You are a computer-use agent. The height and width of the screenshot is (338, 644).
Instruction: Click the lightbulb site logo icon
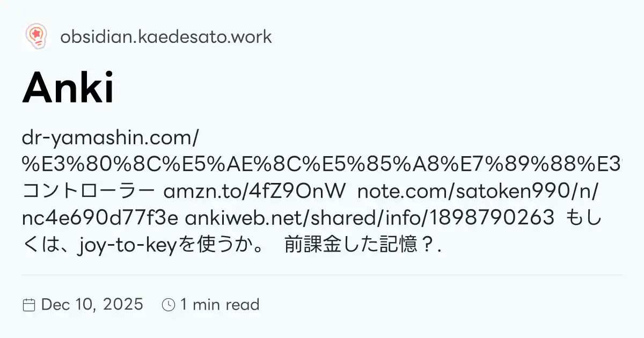tap(36, 36)
